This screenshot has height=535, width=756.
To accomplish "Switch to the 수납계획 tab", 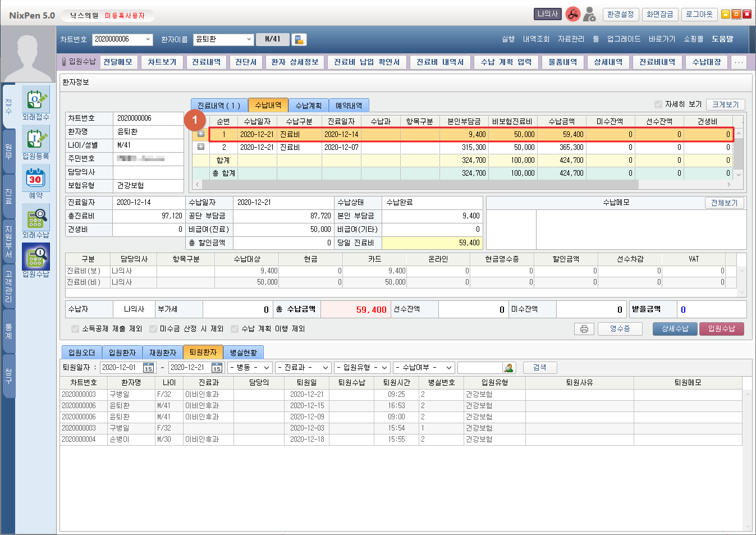I will point(308,106).
